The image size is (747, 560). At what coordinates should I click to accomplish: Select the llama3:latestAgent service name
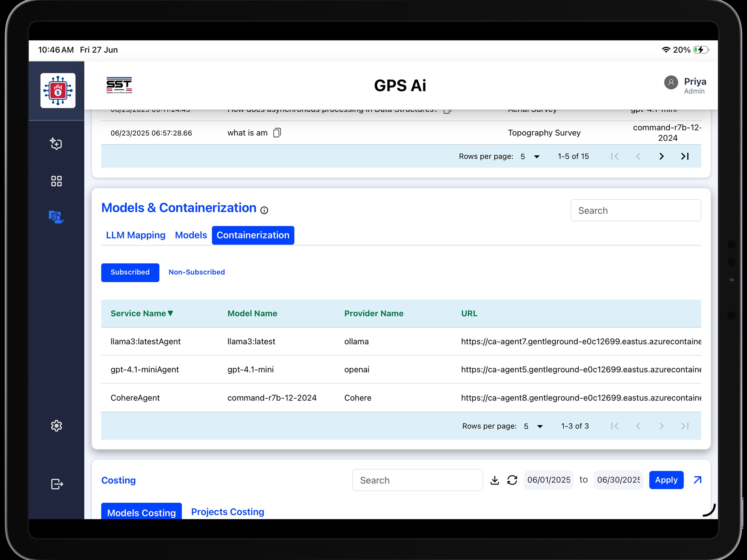coord(145,341)
